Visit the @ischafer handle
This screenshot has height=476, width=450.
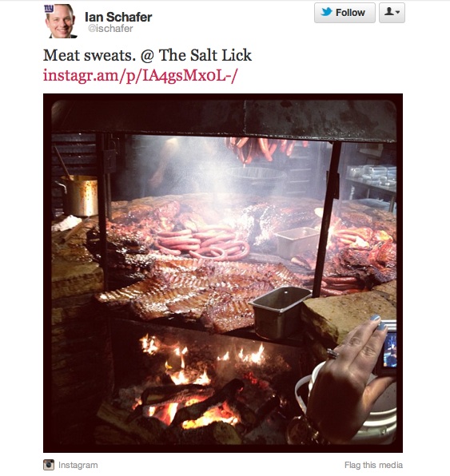[x=110, y=29]
